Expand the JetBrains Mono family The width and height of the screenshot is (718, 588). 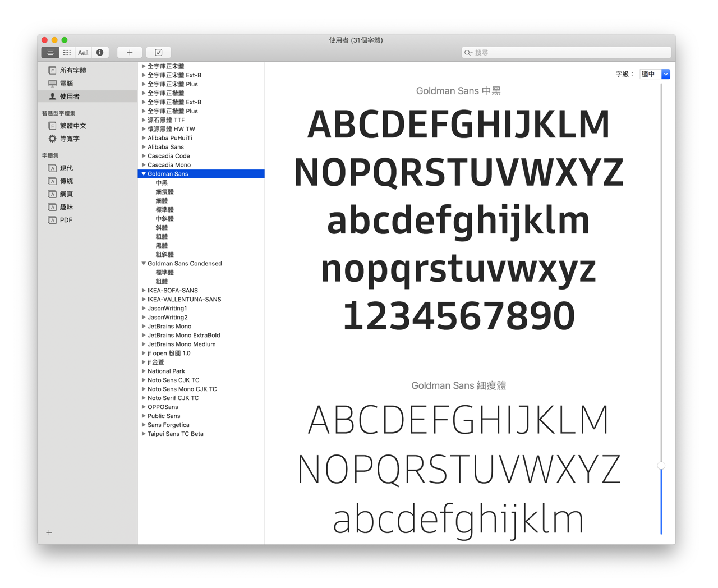point(144,327)
